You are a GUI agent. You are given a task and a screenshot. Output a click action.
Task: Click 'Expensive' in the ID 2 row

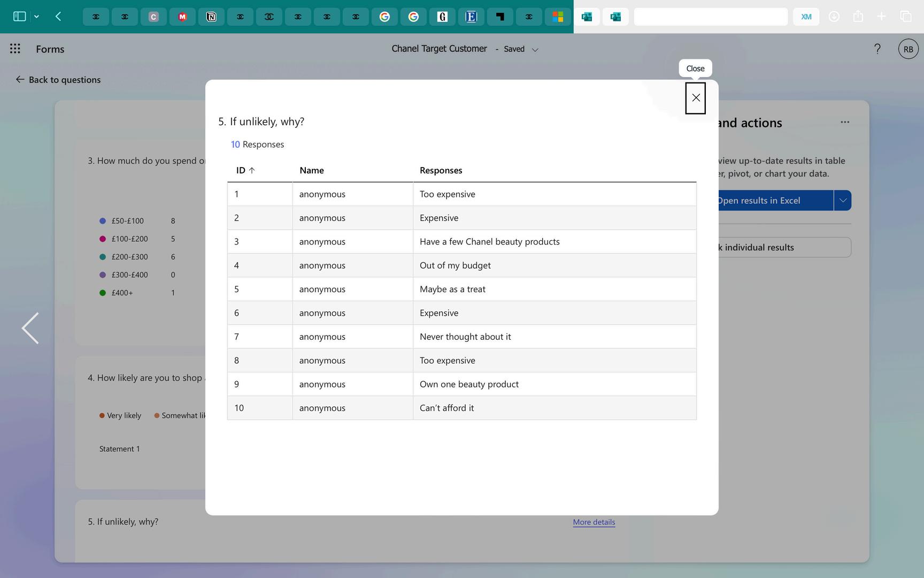439,218
